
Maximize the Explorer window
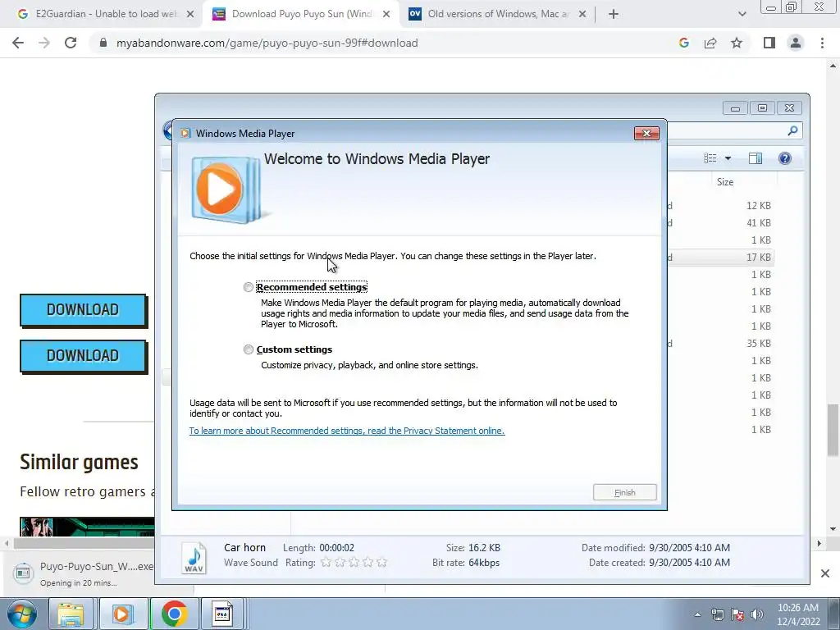(x=762, y=108)
